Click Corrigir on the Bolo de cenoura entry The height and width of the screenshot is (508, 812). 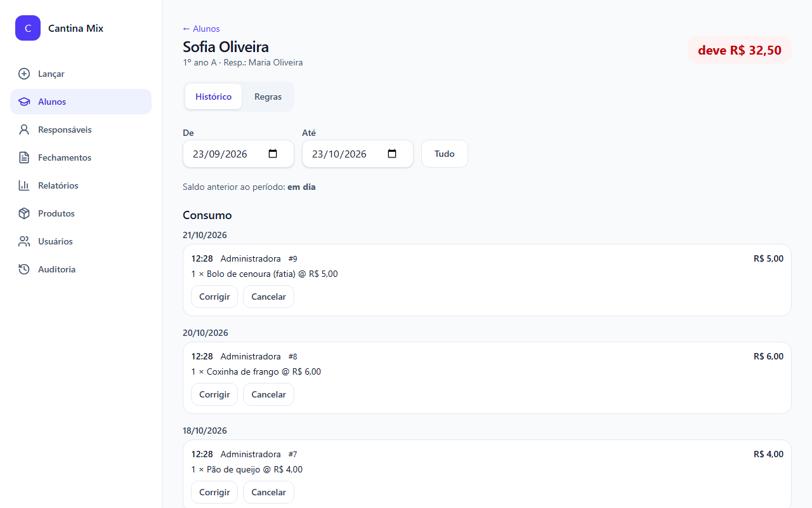(x=214, y=297)
